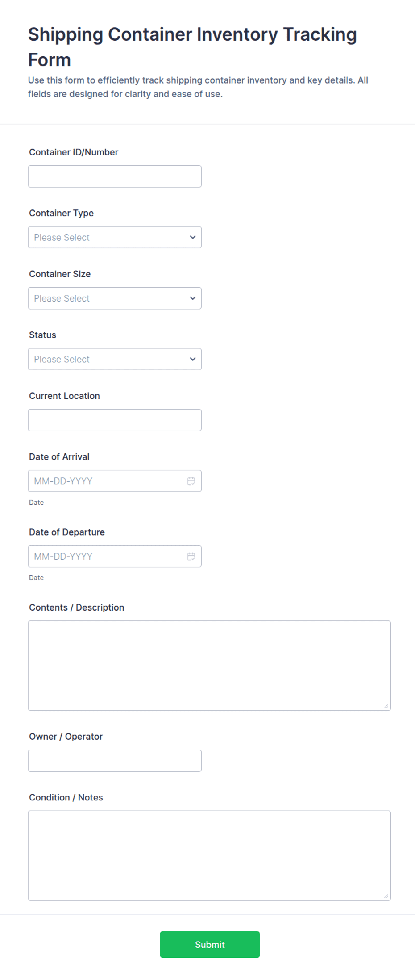The width and height of the screenshot is (415, 980).
Task: Click the Contents / Description label
Action: pos(76,607)
